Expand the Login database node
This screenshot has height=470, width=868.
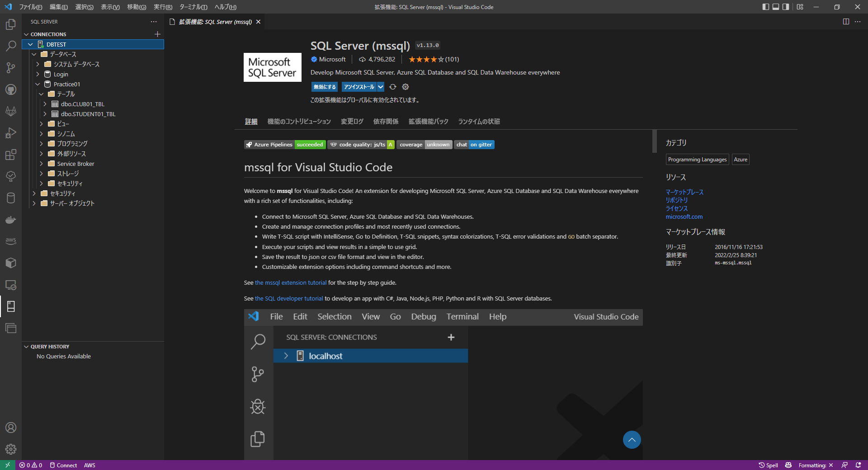point(38,74)
